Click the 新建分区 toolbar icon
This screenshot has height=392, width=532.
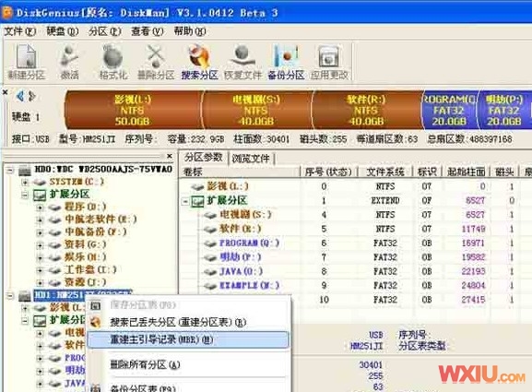(27, 63)
